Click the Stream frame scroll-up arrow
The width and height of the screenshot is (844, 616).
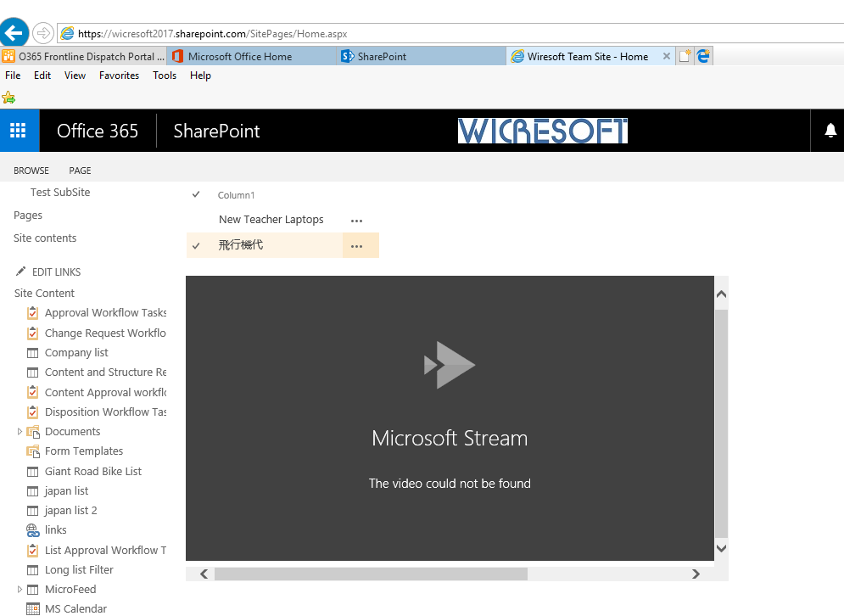tap(721, 294)
